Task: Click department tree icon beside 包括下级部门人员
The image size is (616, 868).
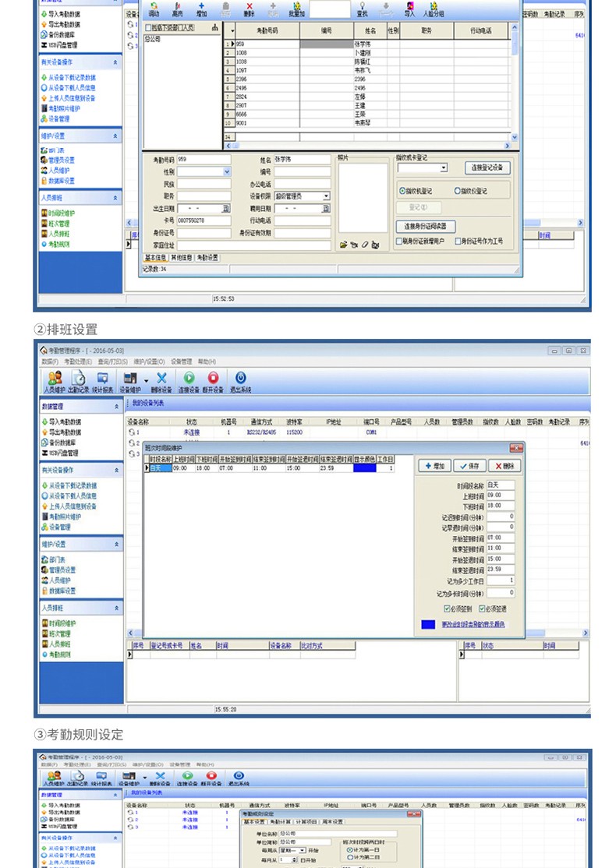Action: click(215, 27)
